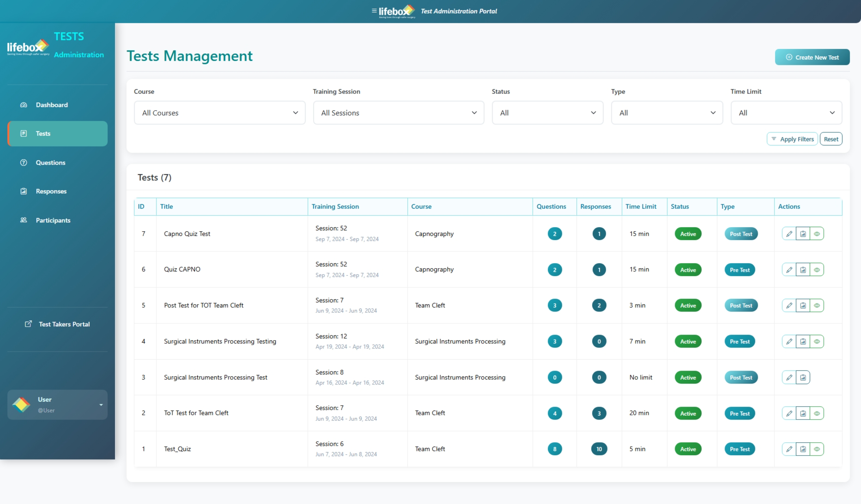The image size is (861, 504).
Task: Click the title 'Test_Quiz'
Action: click(x=177, y=449)
